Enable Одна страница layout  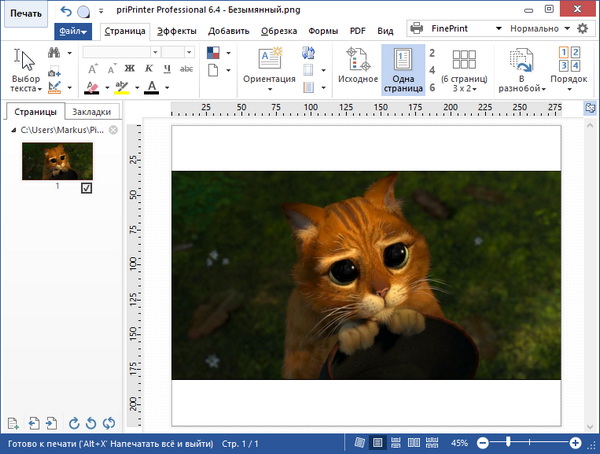pos(403,70)
